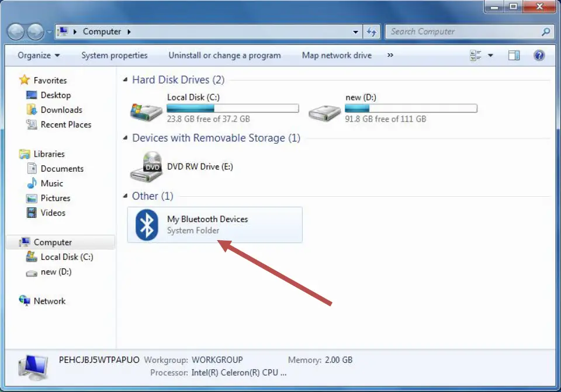Click the Network globe icon
Image resolution: width=561 pixels, height=392 pixels.
[25, 300]
